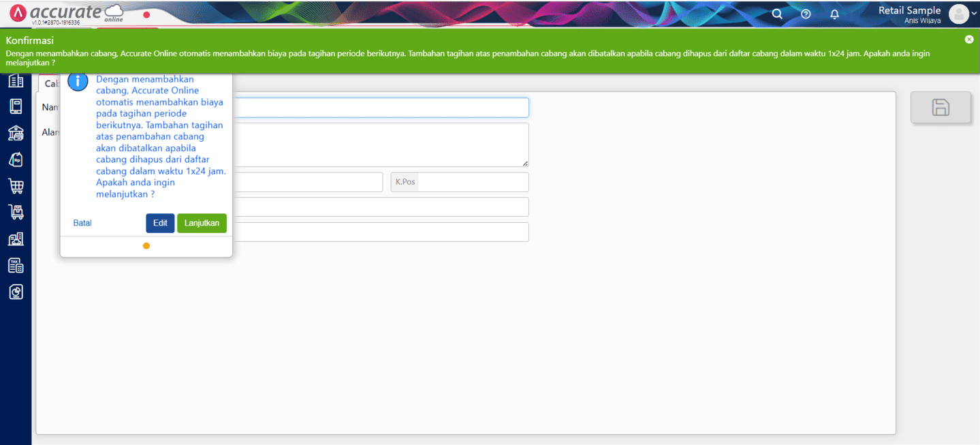
Task: Click the Batal link
Action: 82,224
